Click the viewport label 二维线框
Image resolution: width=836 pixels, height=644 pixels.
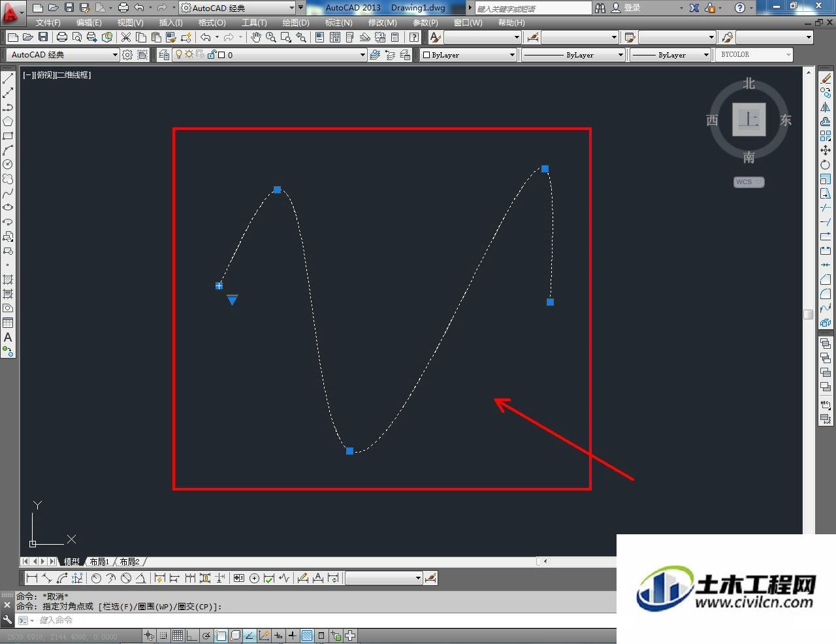click(x=73, y=75)
